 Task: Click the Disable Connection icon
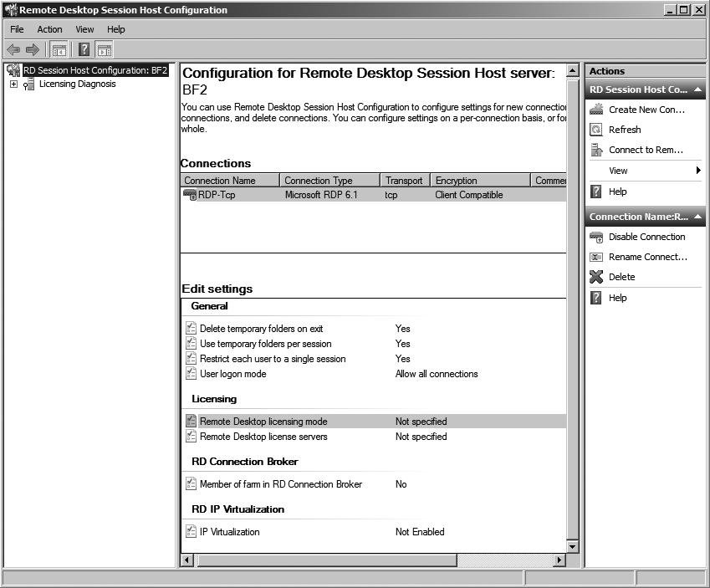(x=596, y=237)
